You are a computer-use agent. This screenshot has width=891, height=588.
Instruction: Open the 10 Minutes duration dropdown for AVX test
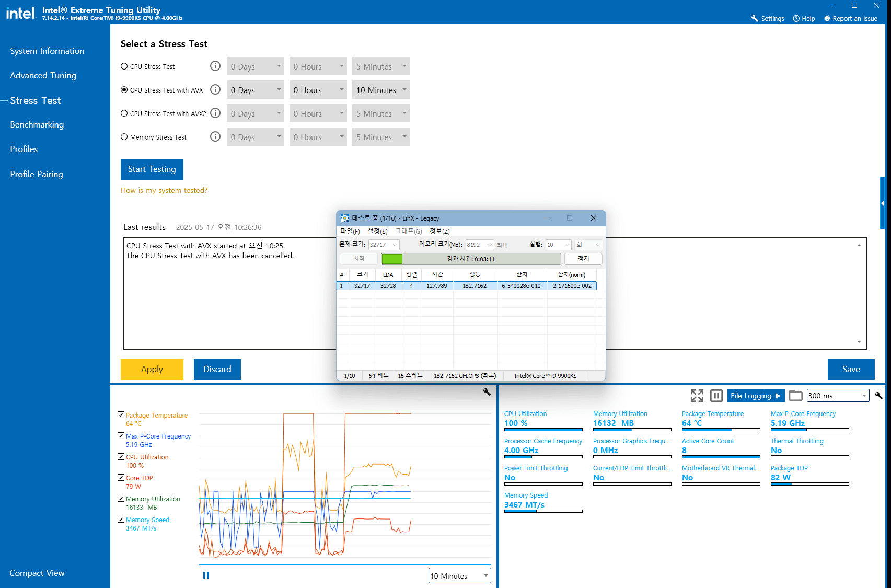[381, 90]
